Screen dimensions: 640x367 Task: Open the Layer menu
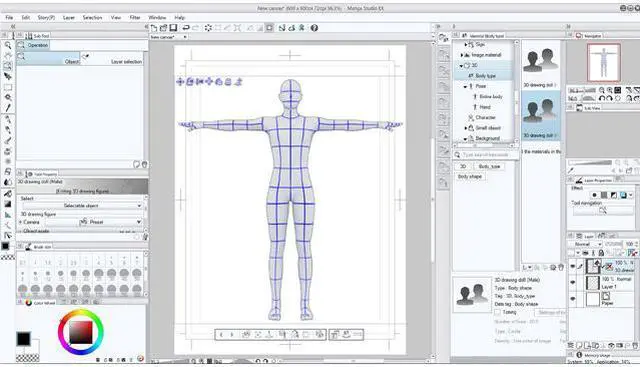click(x=69, y=18)
